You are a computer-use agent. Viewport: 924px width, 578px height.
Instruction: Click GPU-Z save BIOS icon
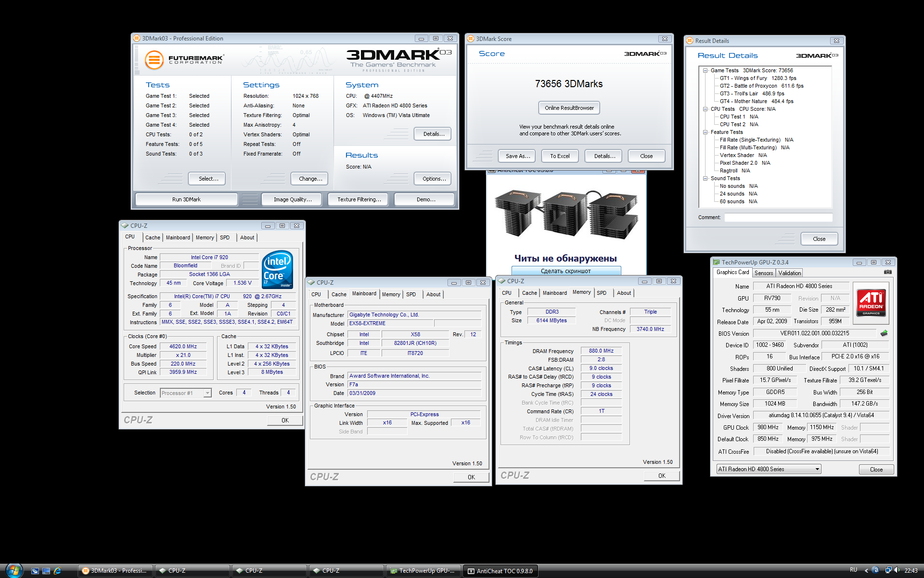click(x=884, y=333)
